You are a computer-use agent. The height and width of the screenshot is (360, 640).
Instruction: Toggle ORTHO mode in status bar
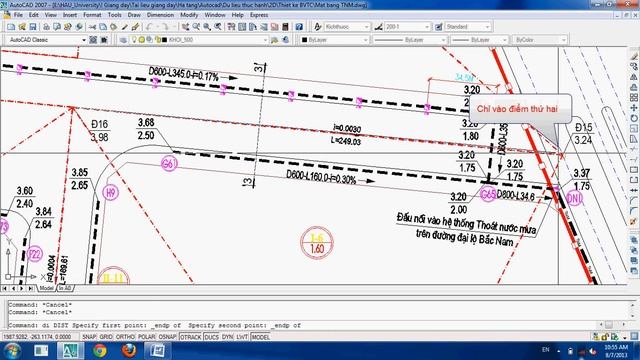pyautogui.click(x=125, y=337)
